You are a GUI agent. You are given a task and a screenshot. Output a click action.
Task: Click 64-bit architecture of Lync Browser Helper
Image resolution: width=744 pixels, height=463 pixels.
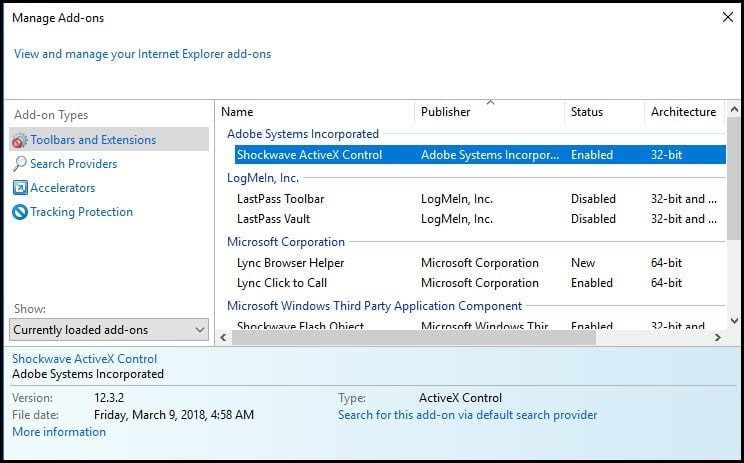click(666, 263)
